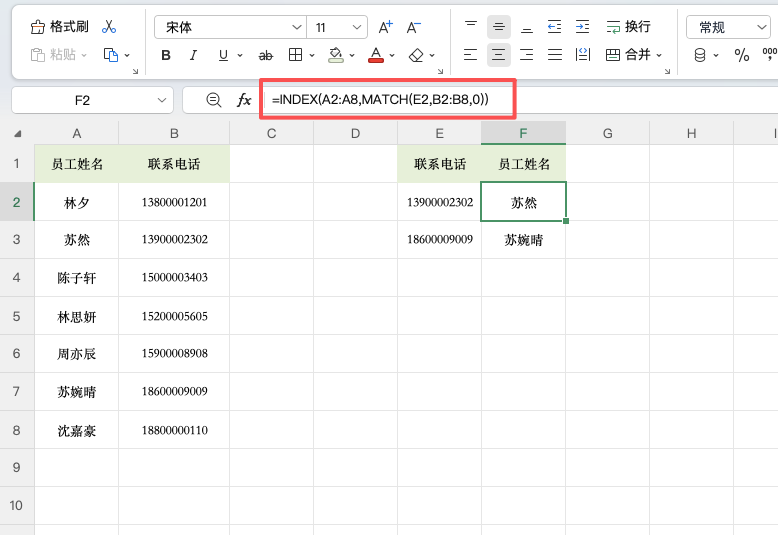Click the Paste (粘贴) button
This screenshot has width=778, height=535.
(x=53, y=55)
